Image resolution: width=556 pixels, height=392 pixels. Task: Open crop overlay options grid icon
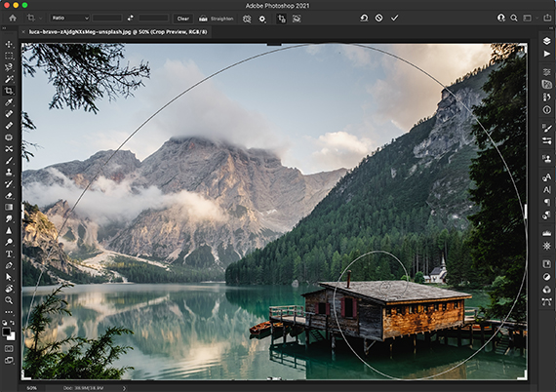pyautogui.click(x=247, y=19)
